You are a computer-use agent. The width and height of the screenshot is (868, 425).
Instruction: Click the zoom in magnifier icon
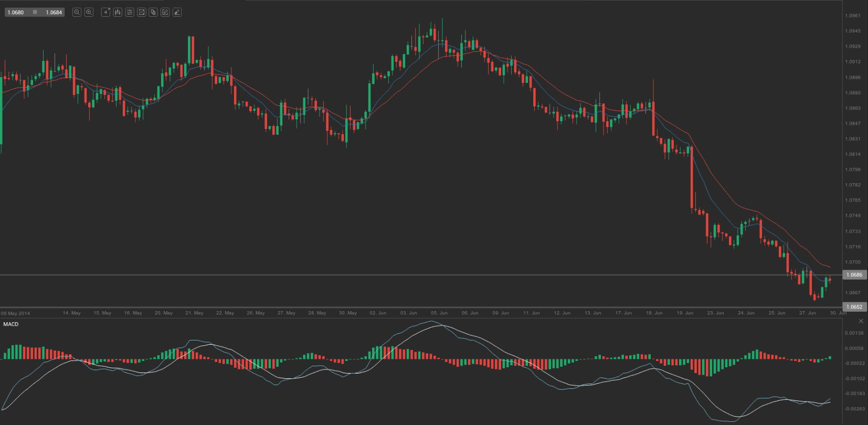(89, 12)
